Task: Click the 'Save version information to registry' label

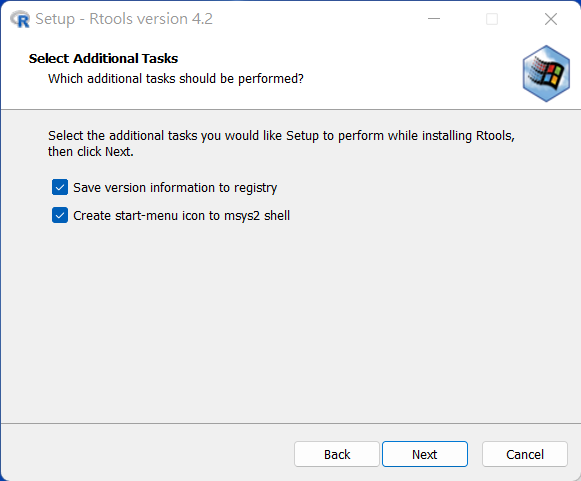Action: point(175,188)
